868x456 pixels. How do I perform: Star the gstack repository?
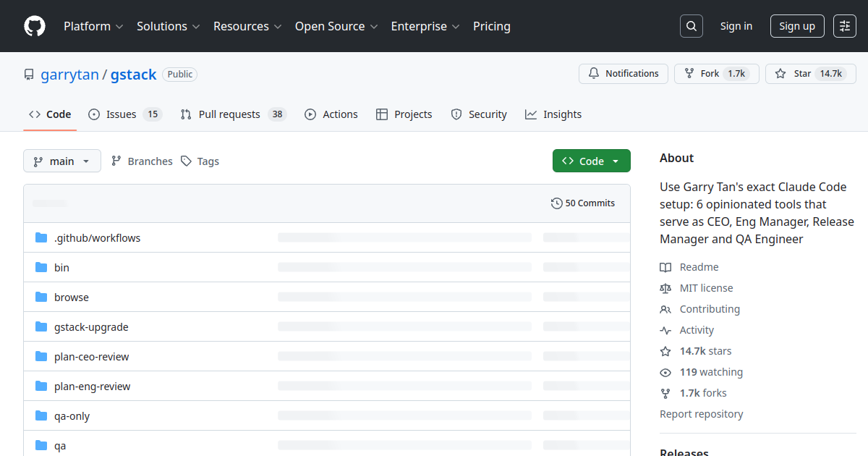(794, 74)
